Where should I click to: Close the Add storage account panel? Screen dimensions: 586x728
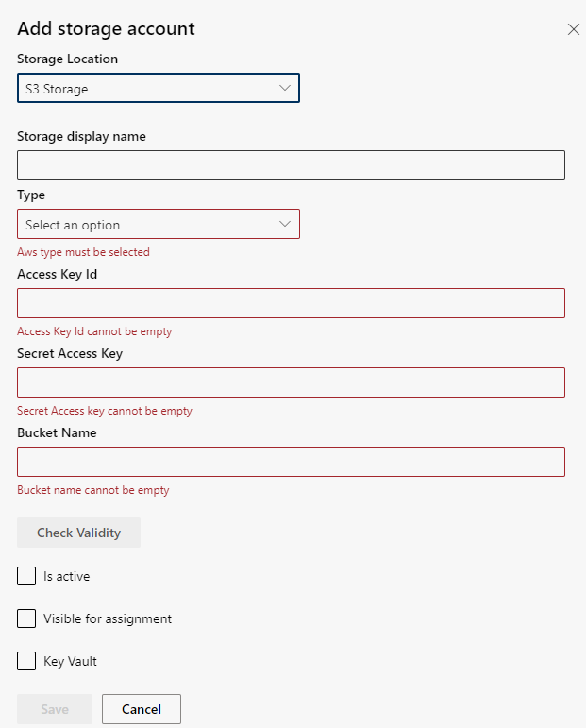point(574,29)
